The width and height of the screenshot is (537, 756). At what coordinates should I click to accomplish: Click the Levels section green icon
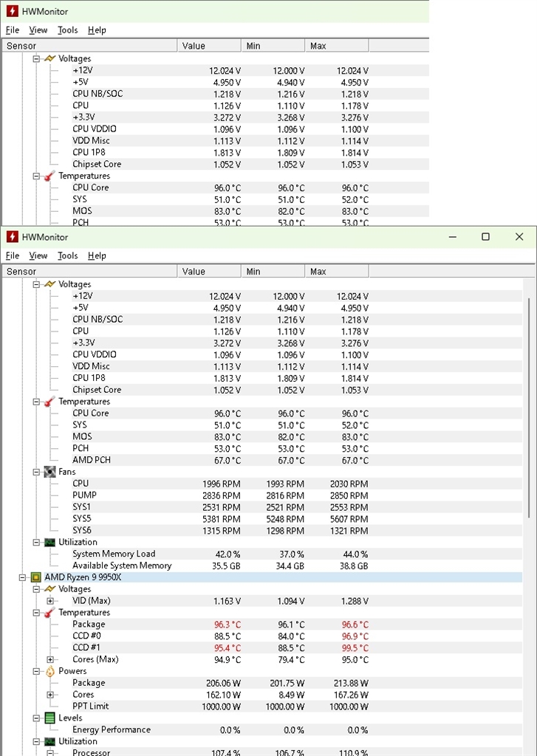pos(49,718)
